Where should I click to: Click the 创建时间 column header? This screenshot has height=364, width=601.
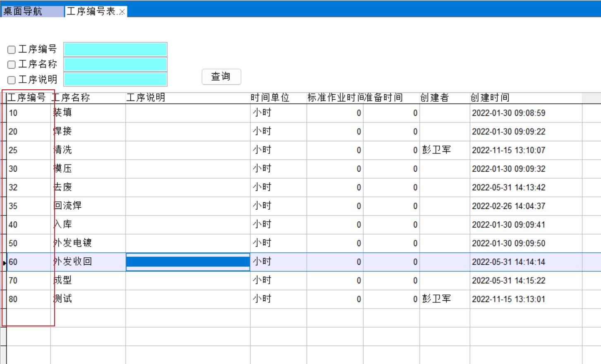point(490,98)
